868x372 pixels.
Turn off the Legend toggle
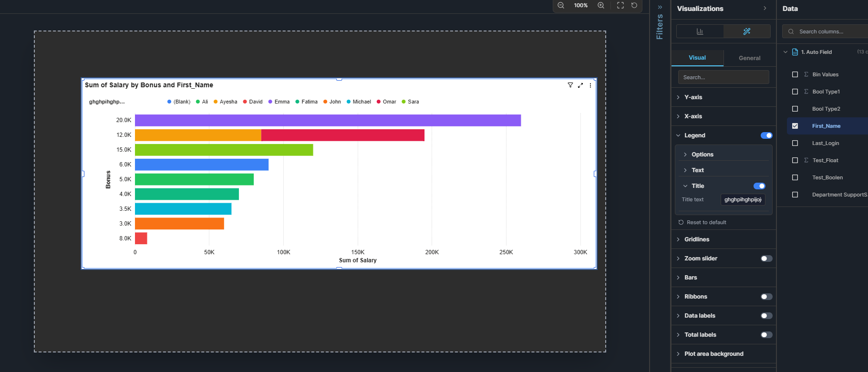[766, 135]
